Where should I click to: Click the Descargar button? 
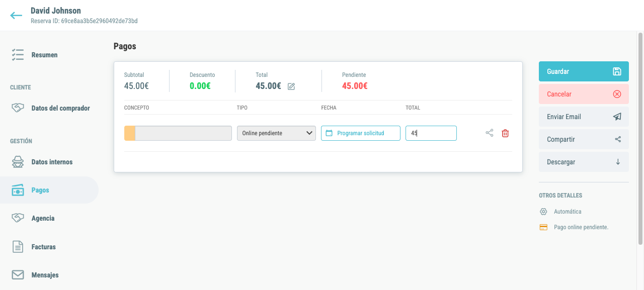pyautogui.click(x=584, y=162)
